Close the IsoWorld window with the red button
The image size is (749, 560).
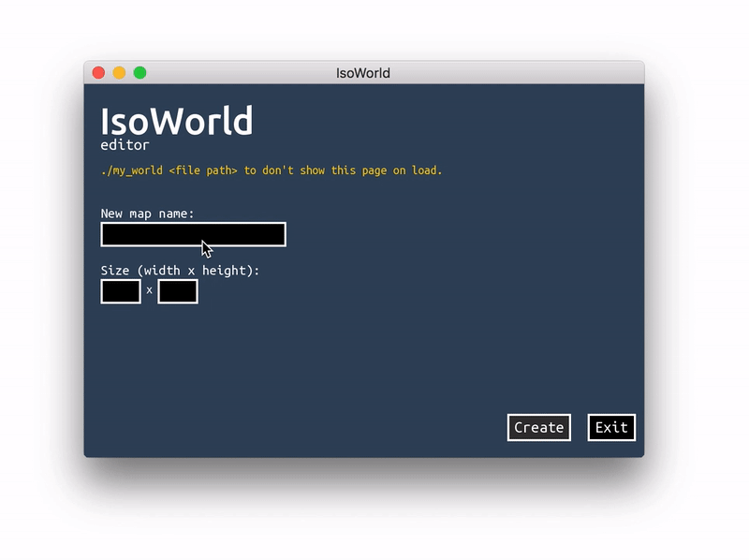pyautogui.click(x=99, y=73)
